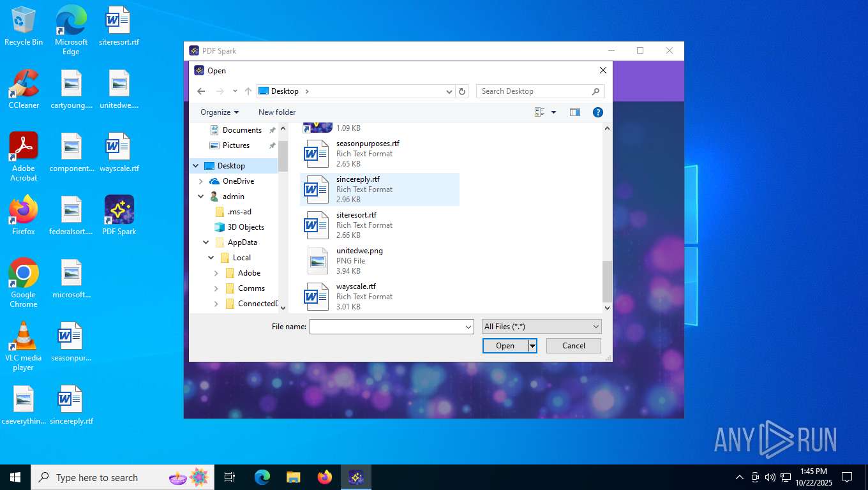
Task: Show hidden tray icons chevron
Action: 740,477
